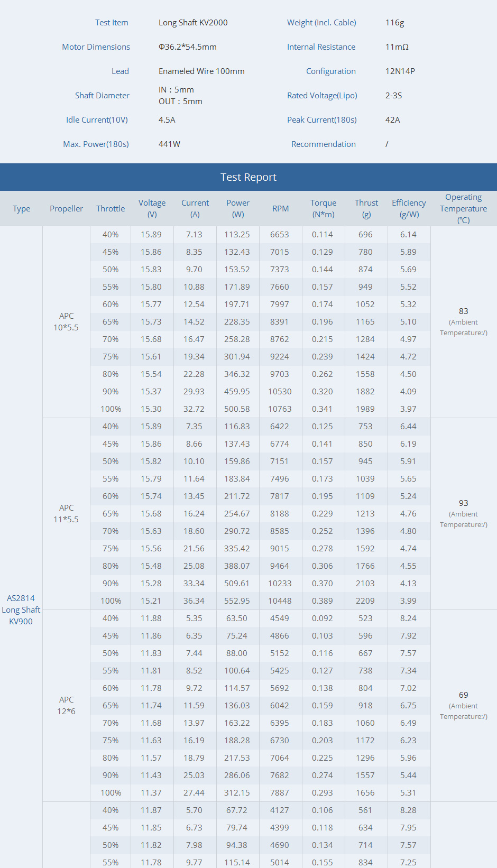Select the Motor Dimensions label

click(x=96, y=47)
